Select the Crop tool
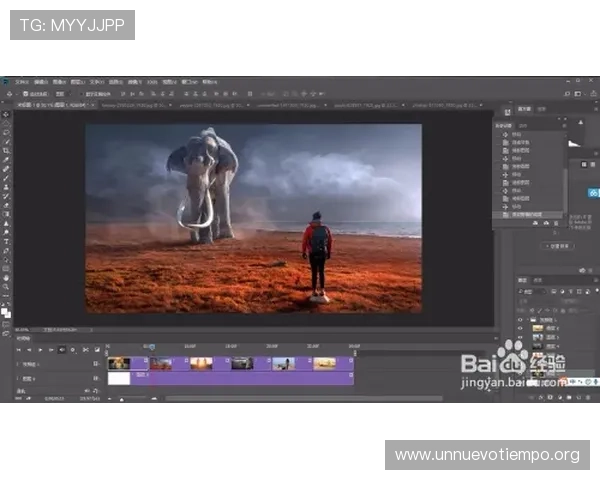The width and height of the screenshot is (600, 480). [6, 150]
